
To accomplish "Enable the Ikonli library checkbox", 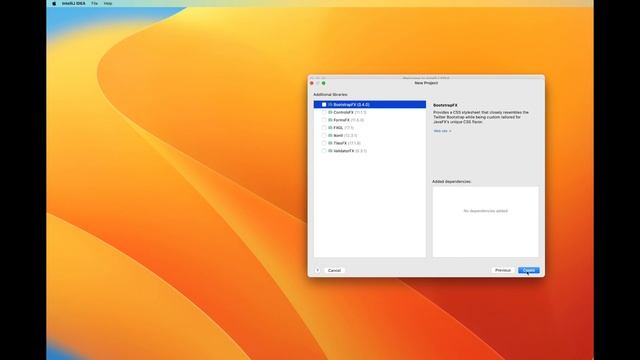I will coord(324,136).
